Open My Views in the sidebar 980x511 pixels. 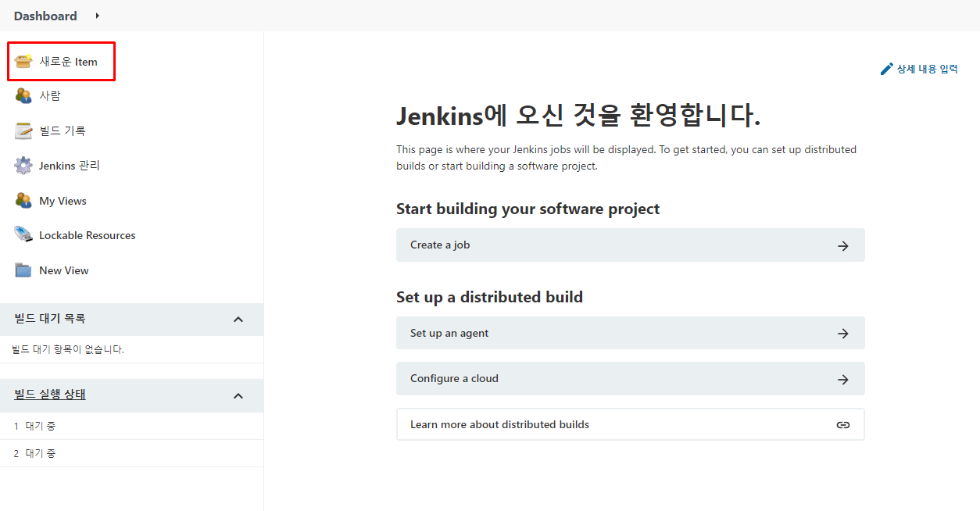(63, 201)
